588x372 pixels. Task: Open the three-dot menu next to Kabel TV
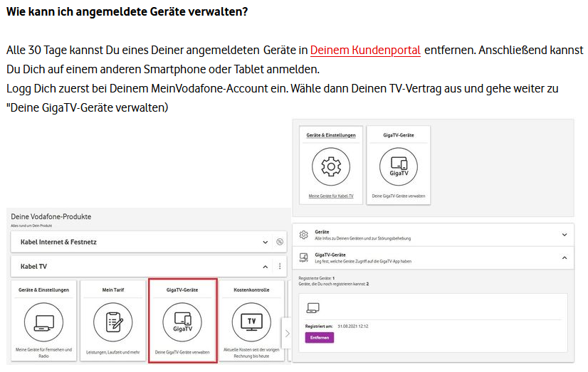pyautogui.click(x=280, y=267)
